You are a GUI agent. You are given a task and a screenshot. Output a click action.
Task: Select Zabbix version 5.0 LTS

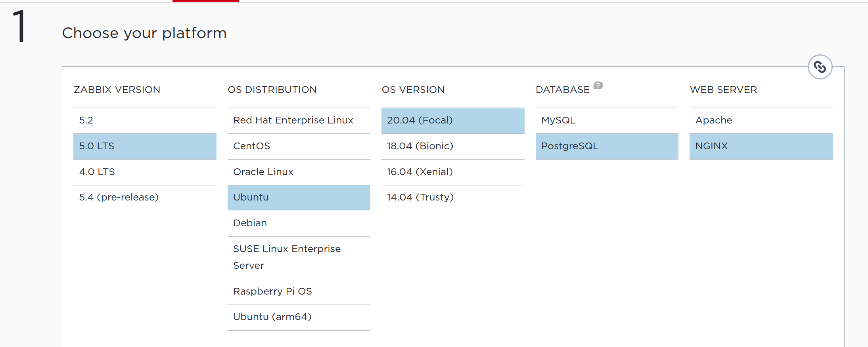pos(145,146)
